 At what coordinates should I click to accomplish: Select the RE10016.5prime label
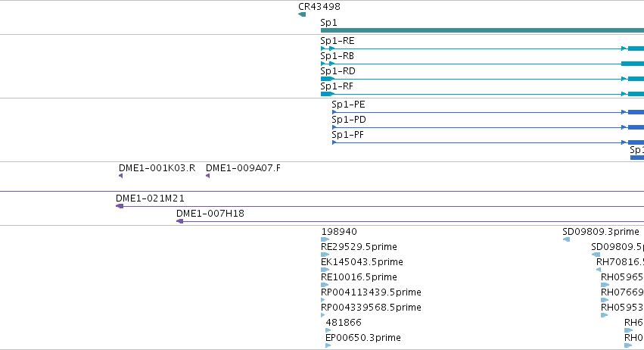pyautogui.click(x=359, y=277)
